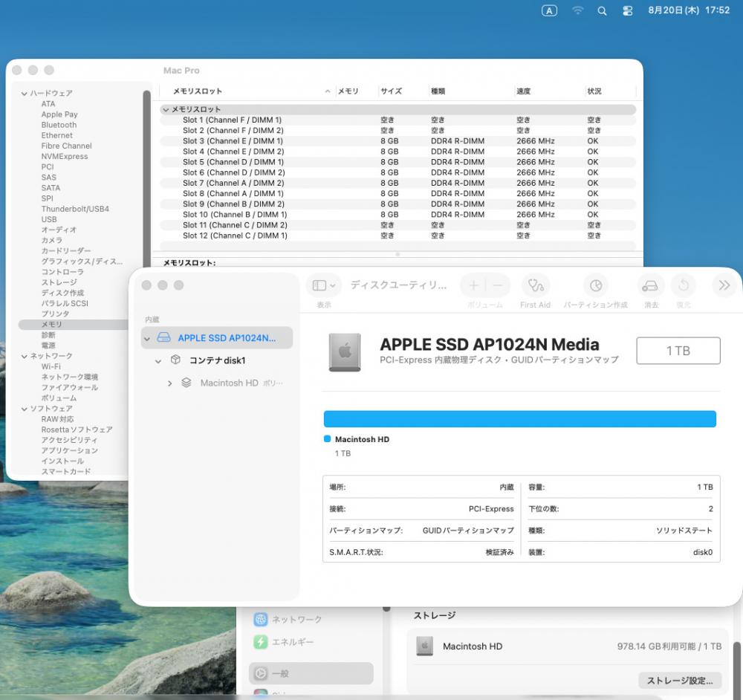Click the add volume plus button
This screenshot has height=700, width=743.
pos(473,285)
